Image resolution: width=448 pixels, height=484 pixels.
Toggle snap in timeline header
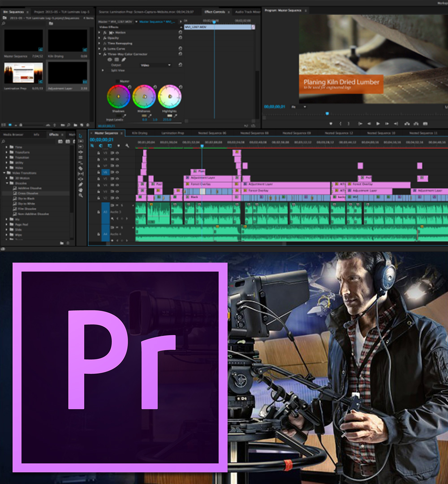[x=101, y=146]
